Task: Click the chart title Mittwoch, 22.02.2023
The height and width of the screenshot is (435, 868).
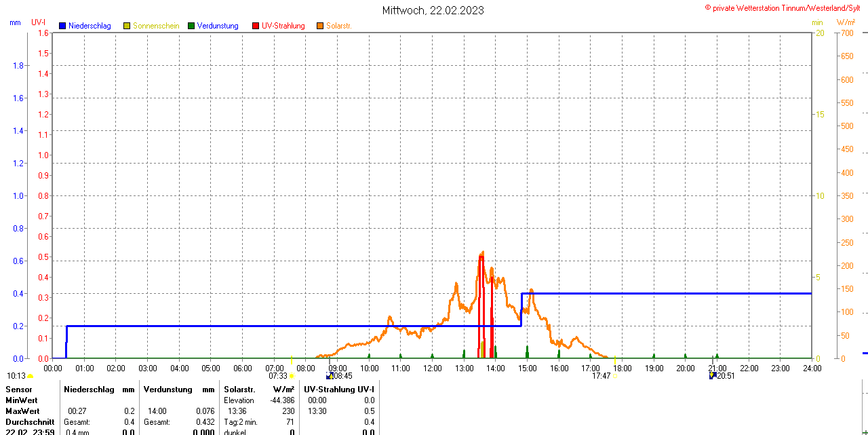Action: tap(433, 10)
